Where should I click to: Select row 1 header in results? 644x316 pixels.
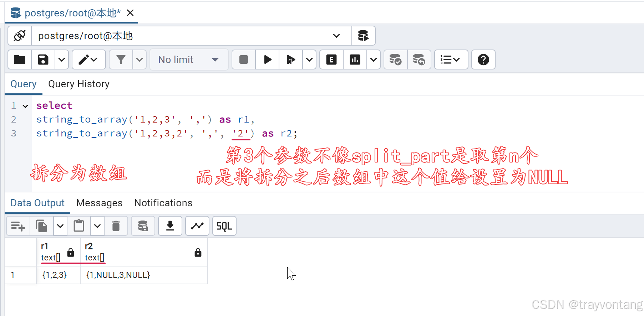(x=20, y=275)
